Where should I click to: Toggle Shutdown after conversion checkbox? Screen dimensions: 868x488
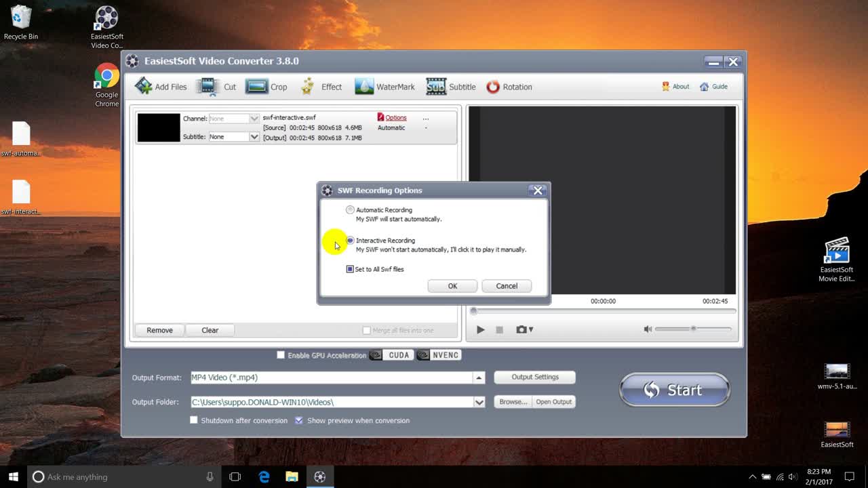[194, 420]
